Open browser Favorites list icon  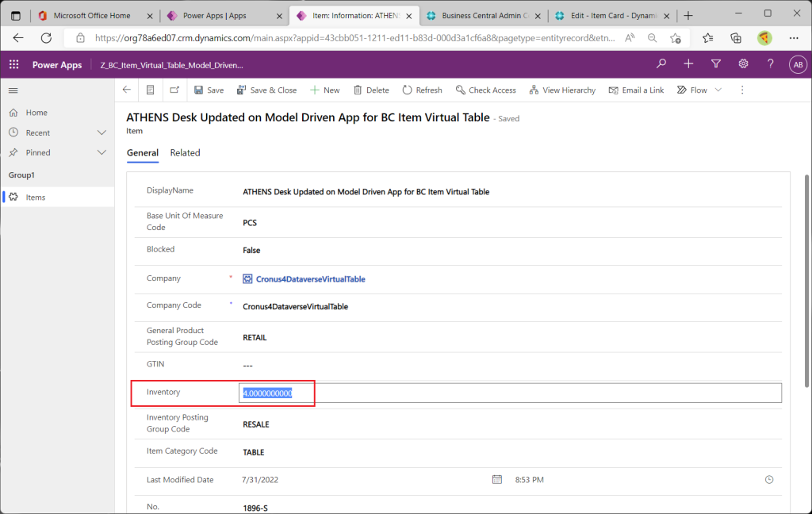coord(708,38)
